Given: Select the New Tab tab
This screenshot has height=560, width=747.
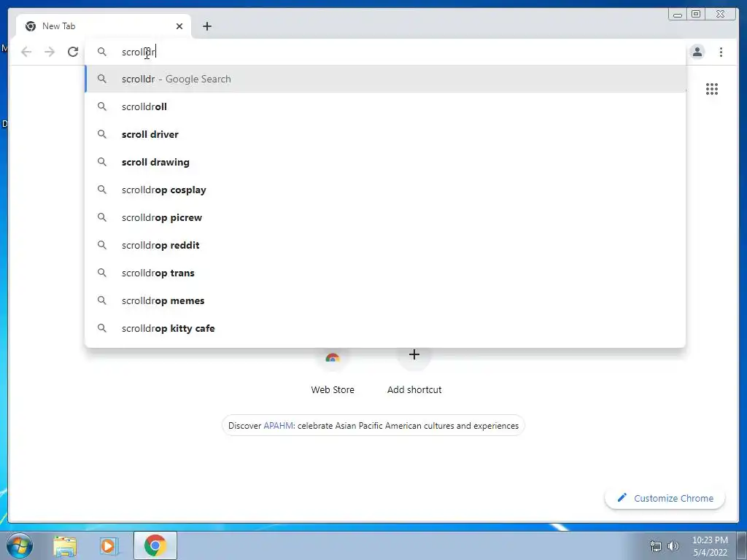Looking at the screenshot, I should point(104,26).
